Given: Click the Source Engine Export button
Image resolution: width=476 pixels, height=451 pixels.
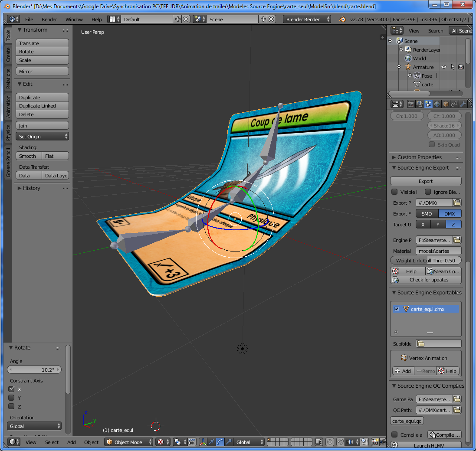Looking at the screenshot, I should tap(426, 181).
